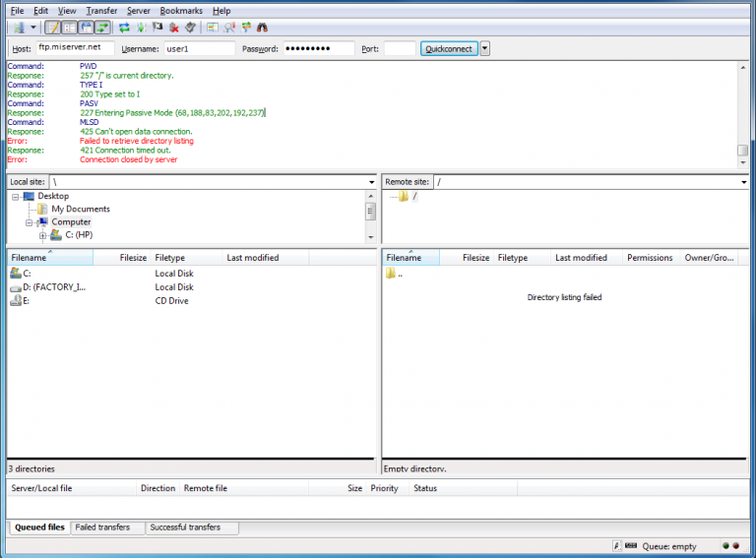
Task: Open the directory comparison icon
Action: (x=213, y=28)
